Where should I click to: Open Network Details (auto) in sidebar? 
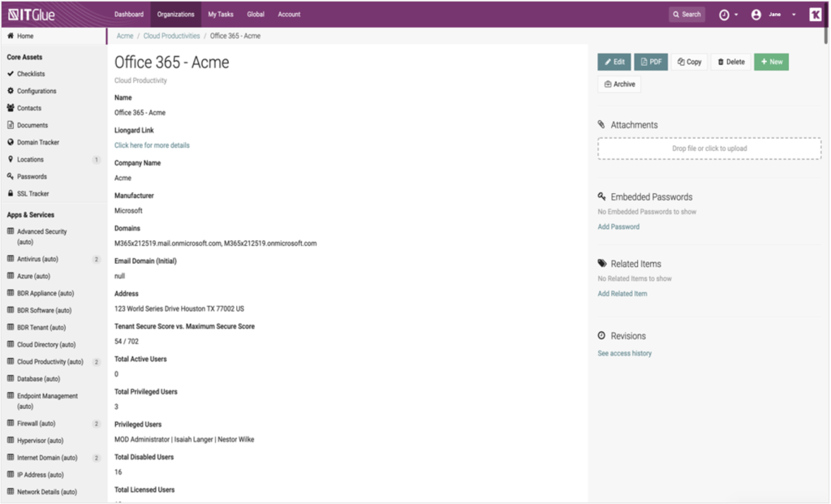click(46, 492)
